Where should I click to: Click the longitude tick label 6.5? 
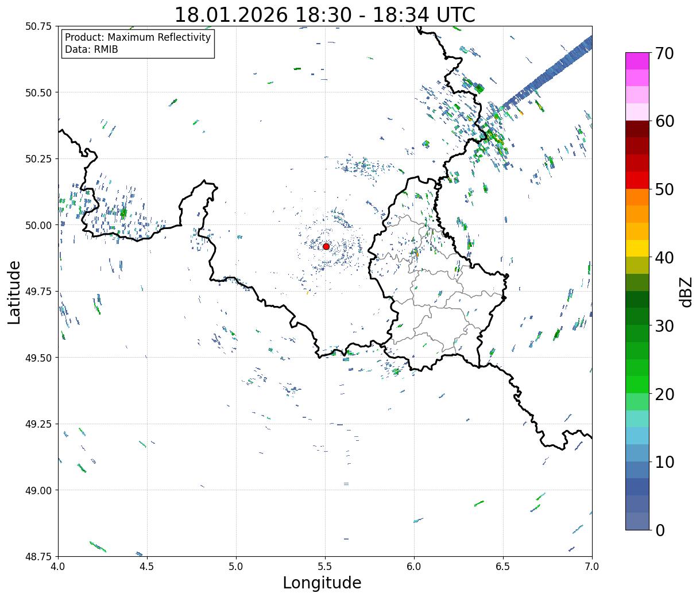[x=503, y=567]
